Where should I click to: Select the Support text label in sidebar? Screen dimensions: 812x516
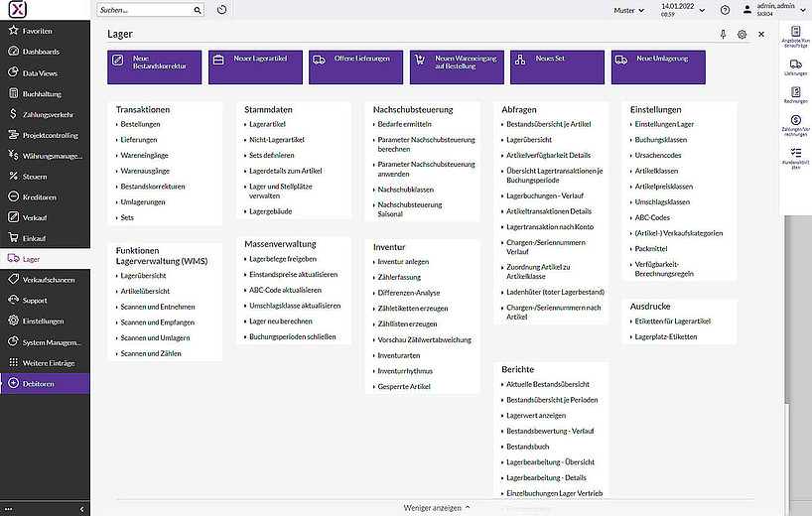(35, 301)
